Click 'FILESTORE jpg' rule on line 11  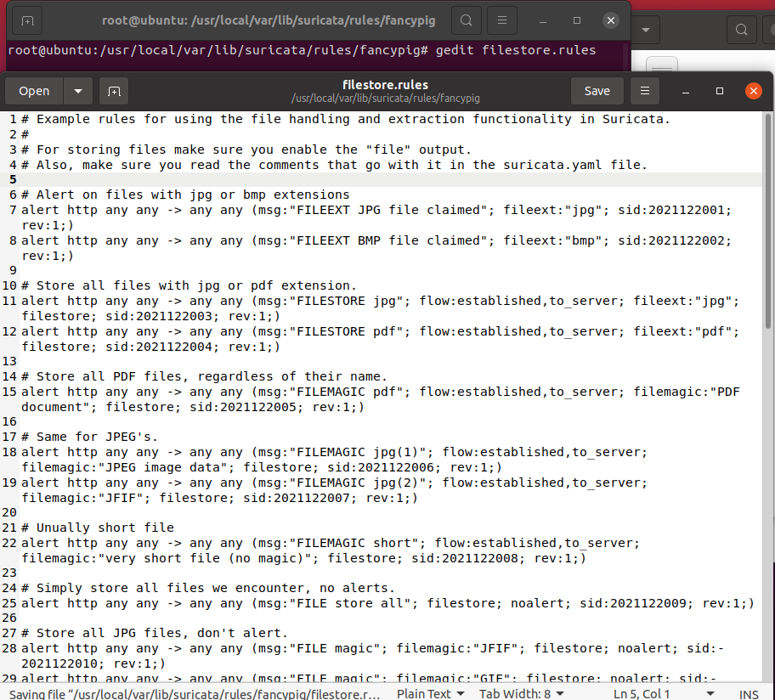pyautogui.click(x=381, y=308)
